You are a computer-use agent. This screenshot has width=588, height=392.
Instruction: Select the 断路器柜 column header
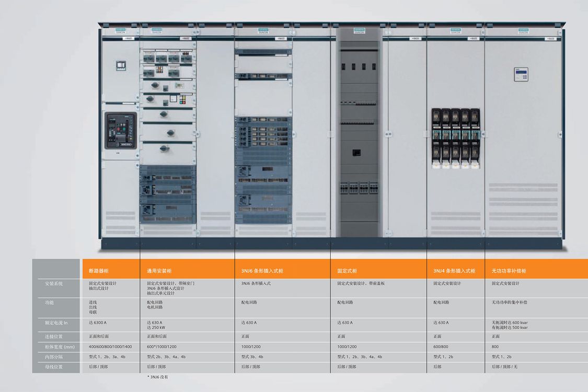pyautogui.click(x=99, y=271)
